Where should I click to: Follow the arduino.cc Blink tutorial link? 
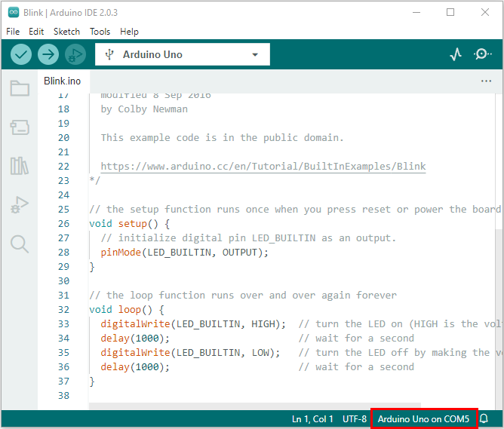coord(263,167)
